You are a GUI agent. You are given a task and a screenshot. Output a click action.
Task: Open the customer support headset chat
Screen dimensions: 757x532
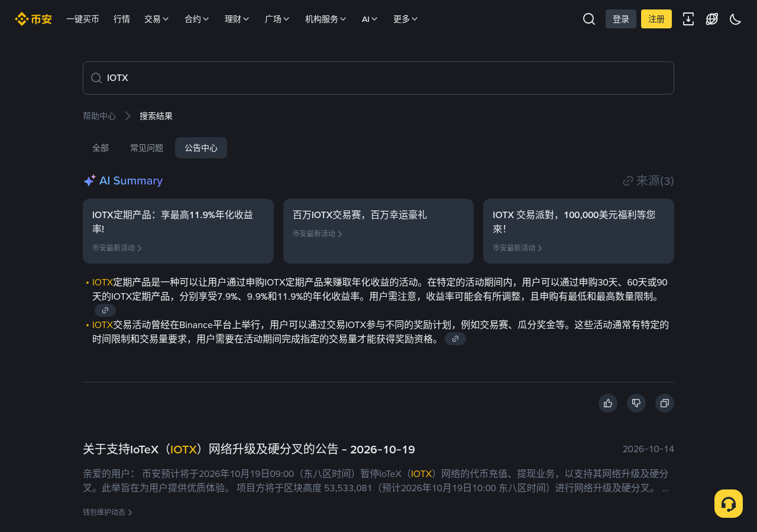(729, 504)
